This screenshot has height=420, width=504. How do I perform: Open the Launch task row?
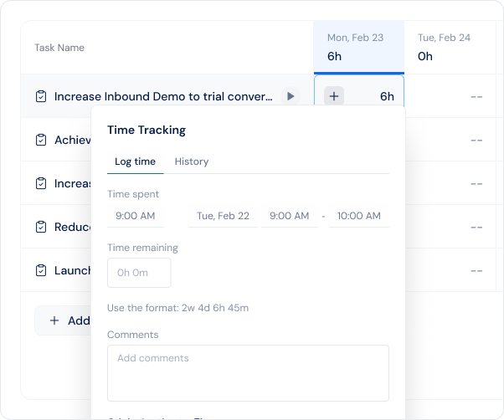click(73, 270)
